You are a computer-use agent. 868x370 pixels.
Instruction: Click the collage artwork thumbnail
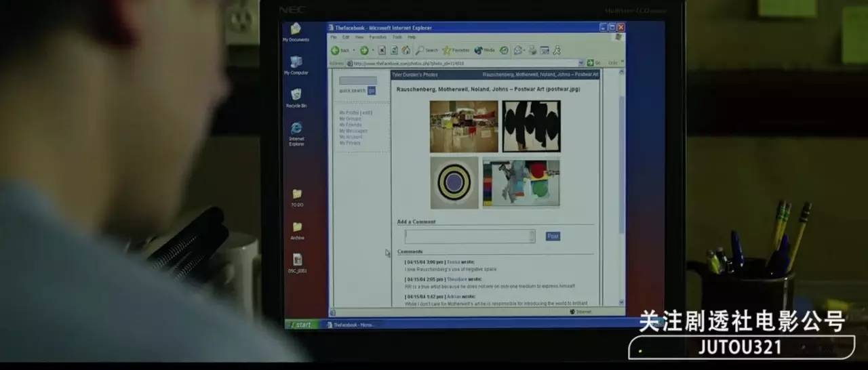point(464,126)
